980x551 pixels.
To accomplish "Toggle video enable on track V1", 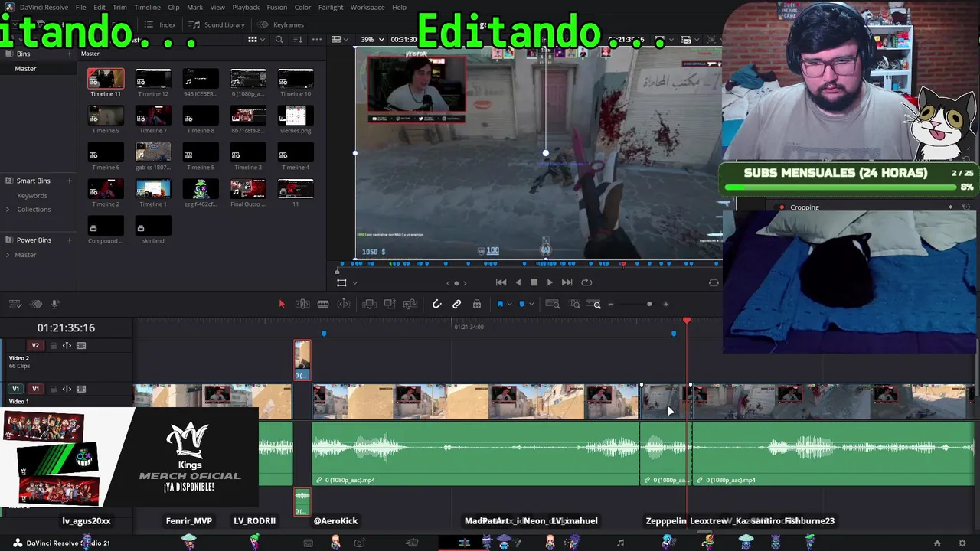I will click(x=81, y=390).
